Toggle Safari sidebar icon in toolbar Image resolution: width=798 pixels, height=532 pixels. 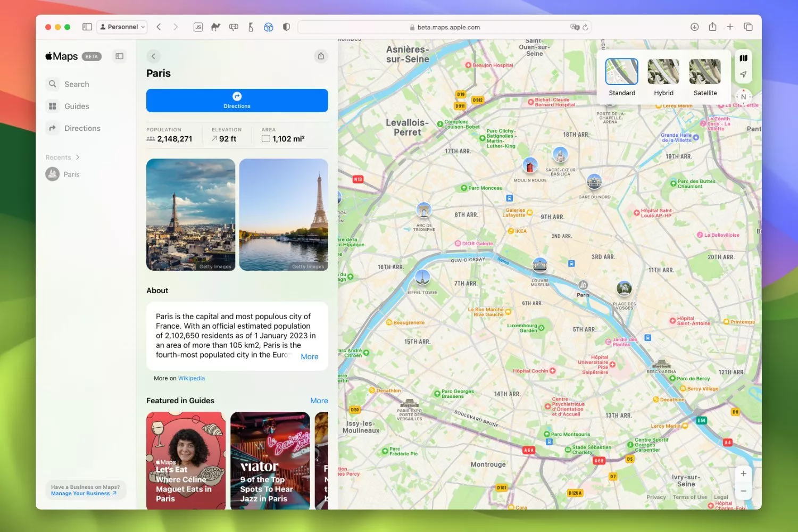coord(87,27)
